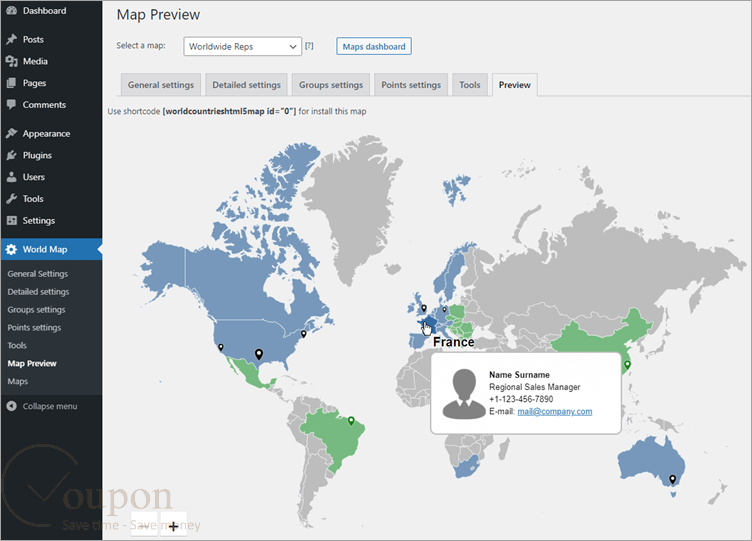Click the phone number +1-123-456-7890
752x541 pixels.
(521, 399)
